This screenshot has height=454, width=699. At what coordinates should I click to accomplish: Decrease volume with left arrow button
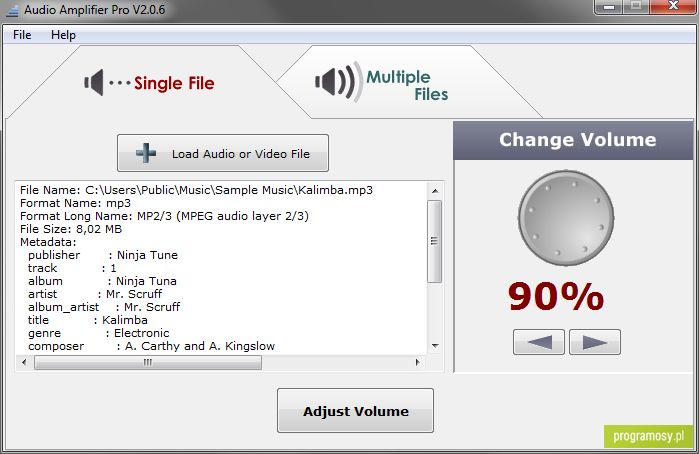[x=539, y=342]
